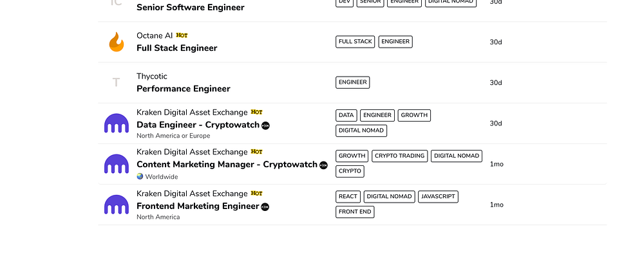
Task: Click the badge icon after Frontend Marketing Engineer
Action: [x=265, y=206]
